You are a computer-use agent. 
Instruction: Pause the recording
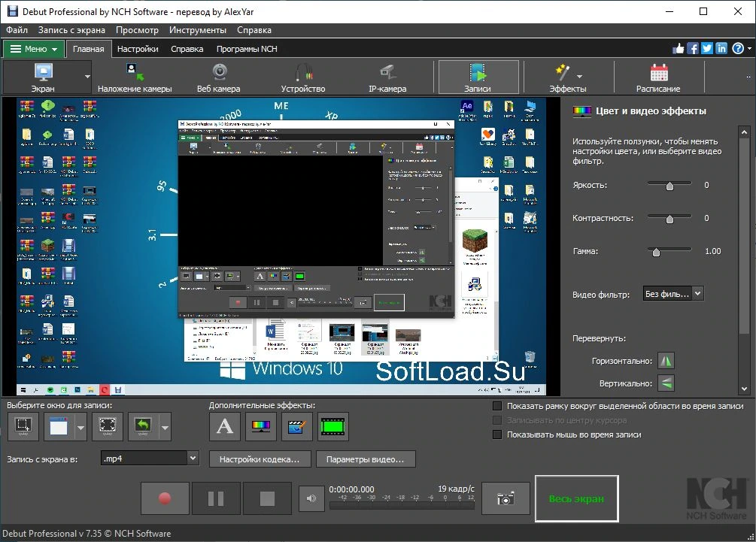coord(216,498)
